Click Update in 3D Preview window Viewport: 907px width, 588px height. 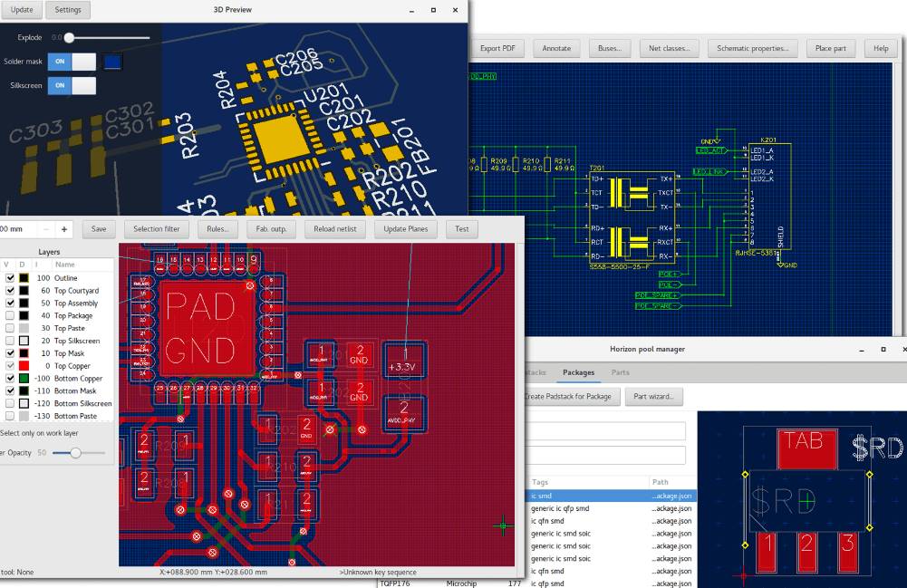(22, 9)
